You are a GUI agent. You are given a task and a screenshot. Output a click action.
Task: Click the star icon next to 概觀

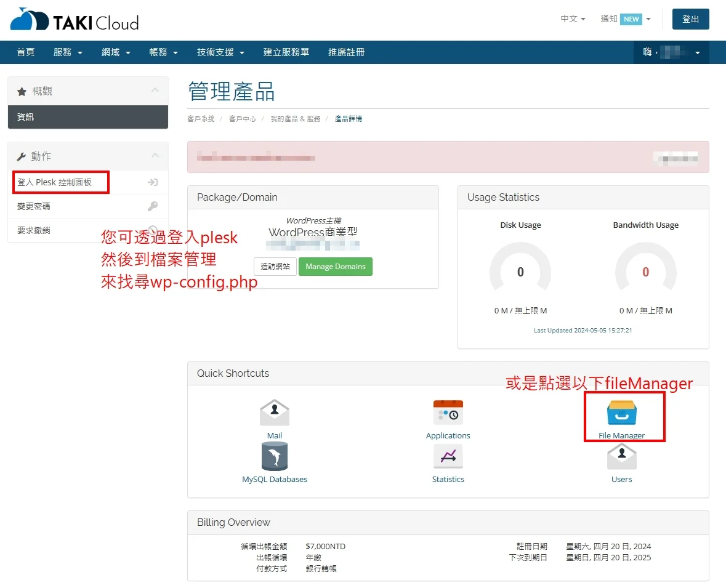coord(22,92)
